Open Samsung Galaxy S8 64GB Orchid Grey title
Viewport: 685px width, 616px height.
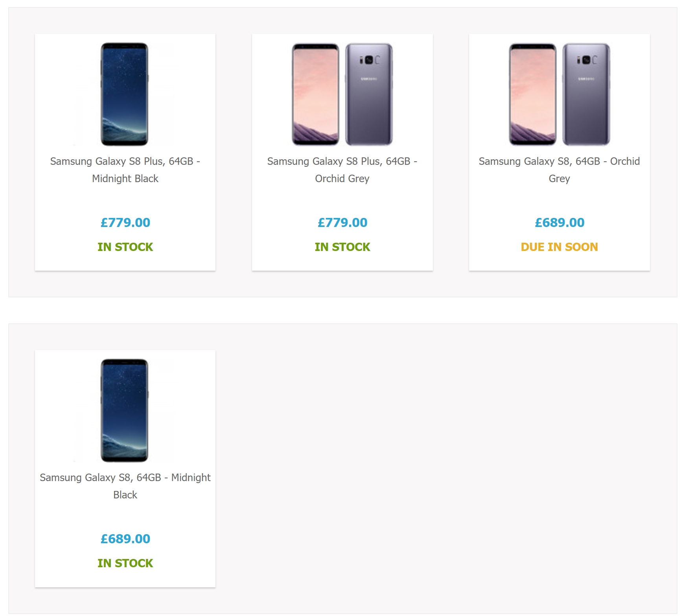pos(559,170)
